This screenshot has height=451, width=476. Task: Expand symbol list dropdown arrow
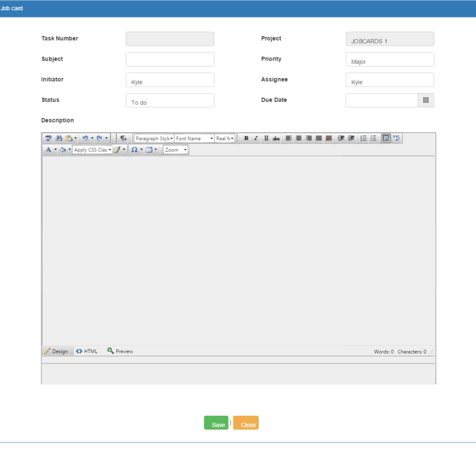tap(142, 150)
